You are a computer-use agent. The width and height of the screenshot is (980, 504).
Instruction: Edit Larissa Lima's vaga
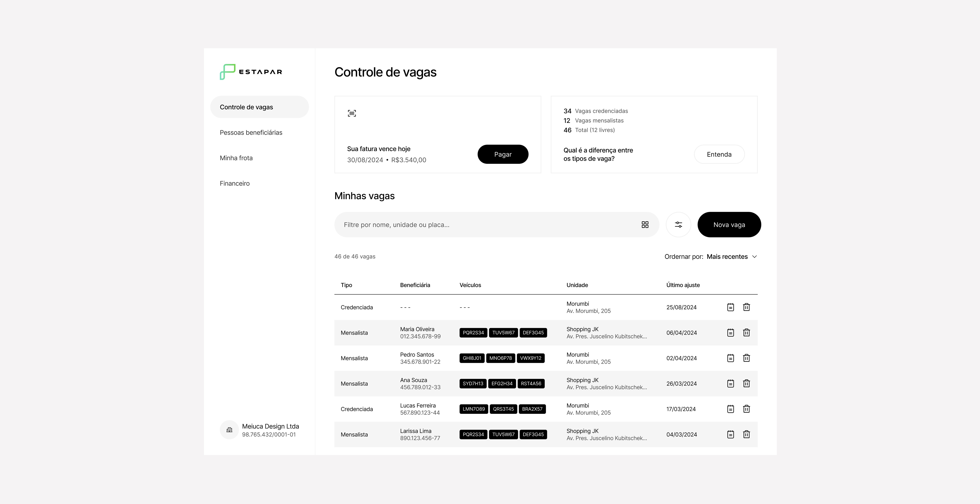(730, 435)
